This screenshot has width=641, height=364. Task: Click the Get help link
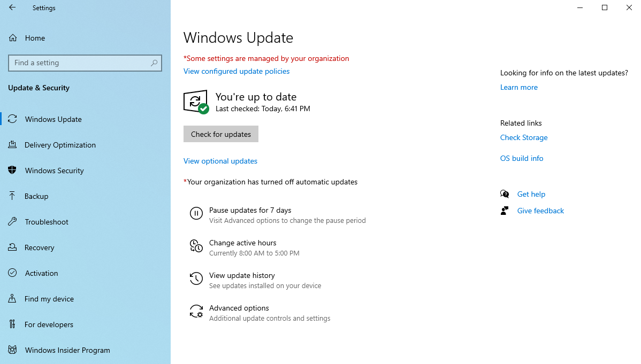point(531,194)
